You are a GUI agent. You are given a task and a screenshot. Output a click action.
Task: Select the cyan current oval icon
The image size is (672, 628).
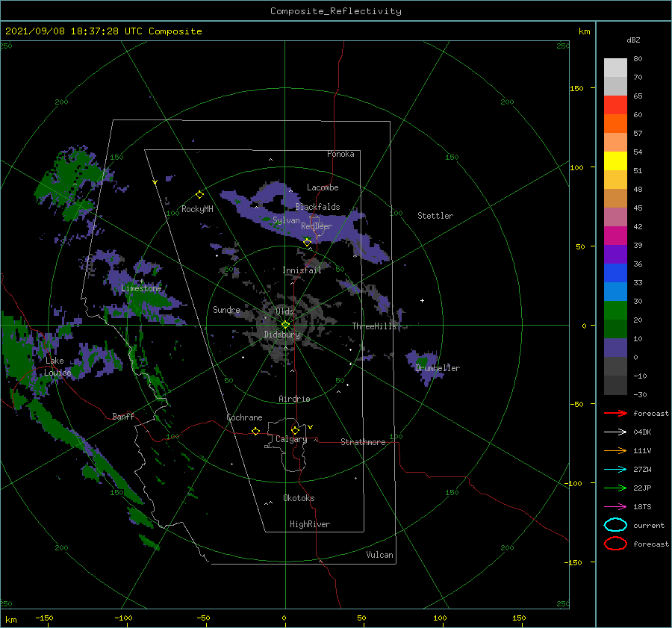(615, 525)
